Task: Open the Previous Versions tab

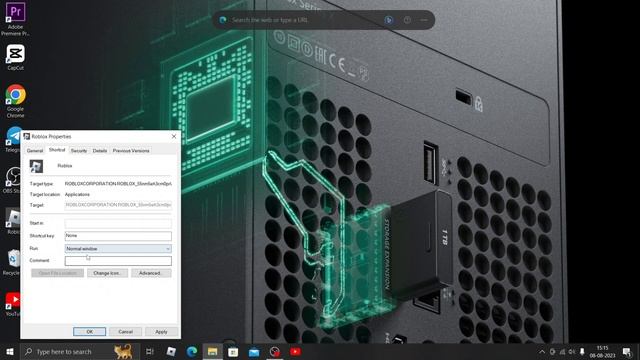Action: 131,151
